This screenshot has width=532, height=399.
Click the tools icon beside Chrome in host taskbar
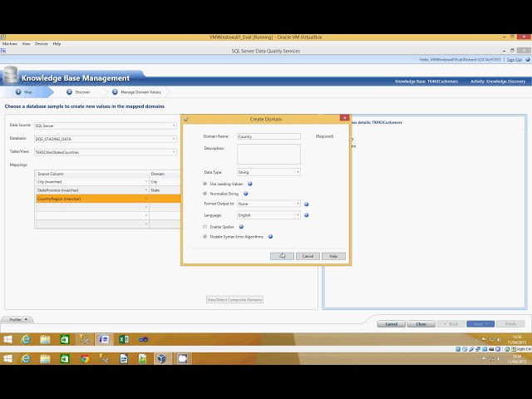coord(104,358)
